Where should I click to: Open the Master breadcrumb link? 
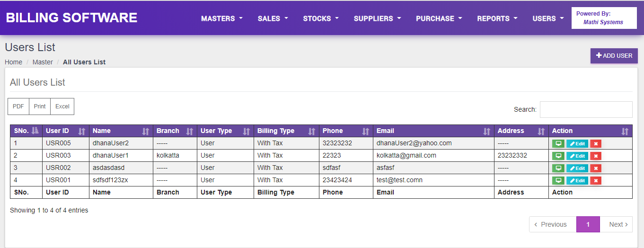43,62
